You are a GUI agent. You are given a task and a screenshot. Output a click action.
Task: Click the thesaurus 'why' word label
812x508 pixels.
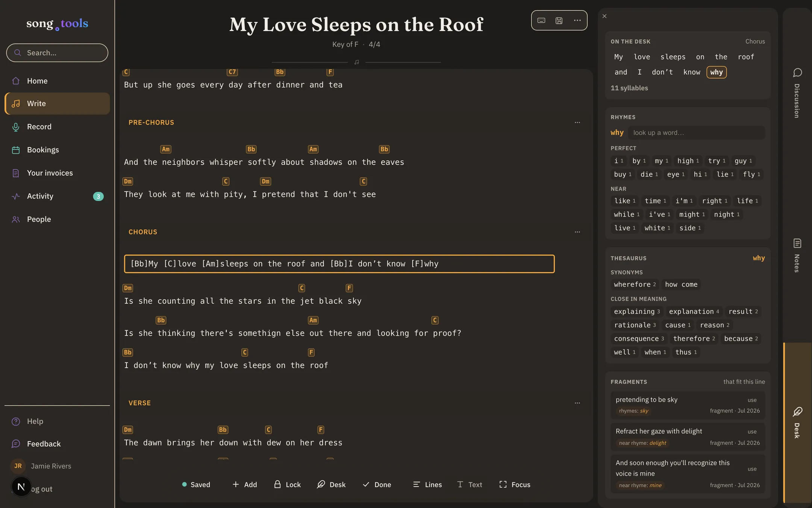pyautogui.click(x=759, y=258)
